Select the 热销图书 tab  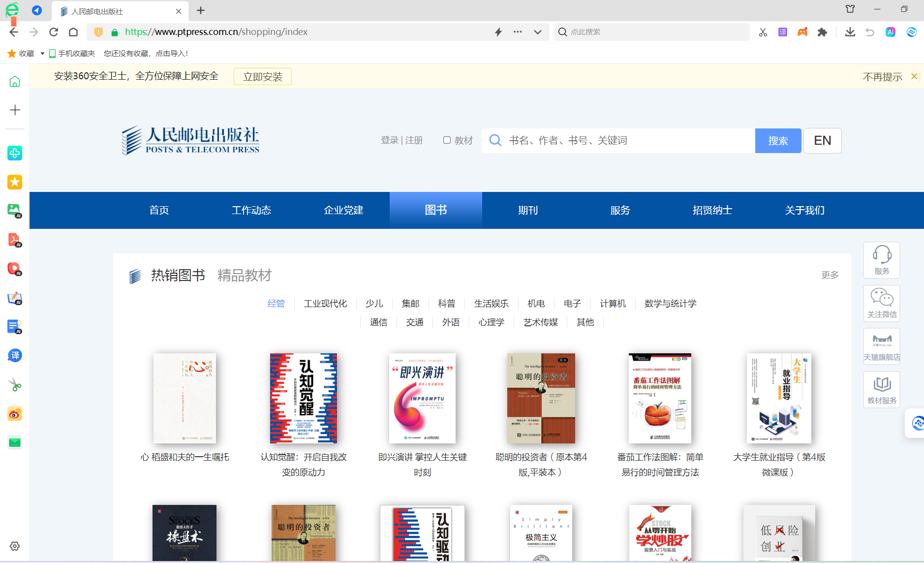pyautogui.click(x=178, y=275)
